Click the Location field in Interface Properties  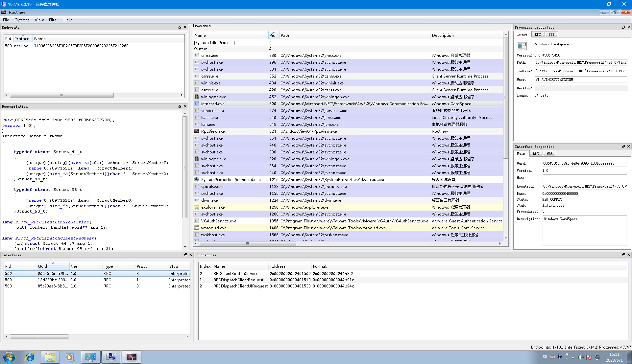tap(585, 186)
